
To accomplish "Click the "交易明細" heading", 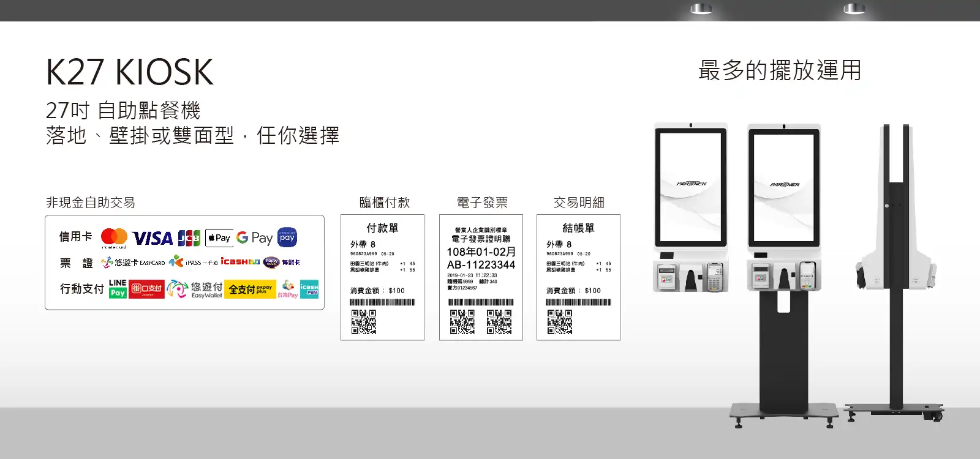I will coord(579,203).
